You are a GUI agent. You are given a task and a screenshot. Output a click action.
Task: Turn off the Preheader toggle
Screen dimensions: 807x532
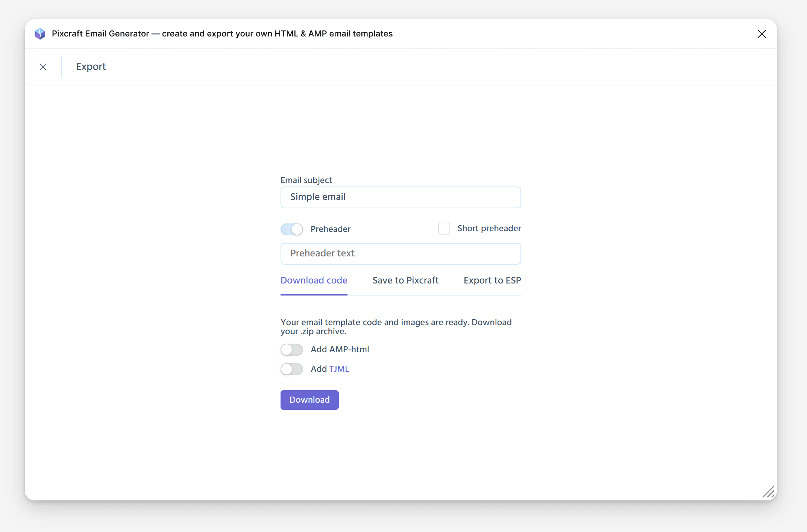(x=291, y=229)
